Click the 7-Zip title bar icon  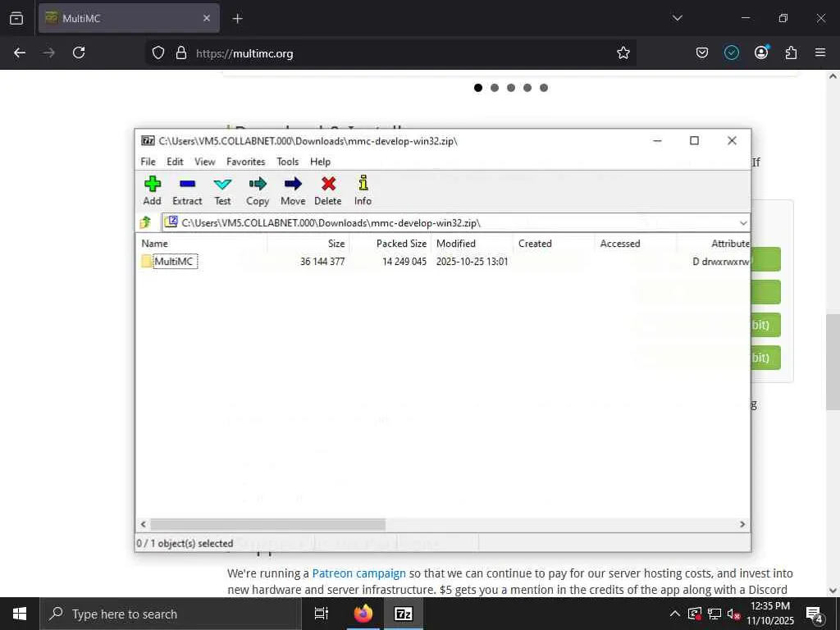pos(148,141)
